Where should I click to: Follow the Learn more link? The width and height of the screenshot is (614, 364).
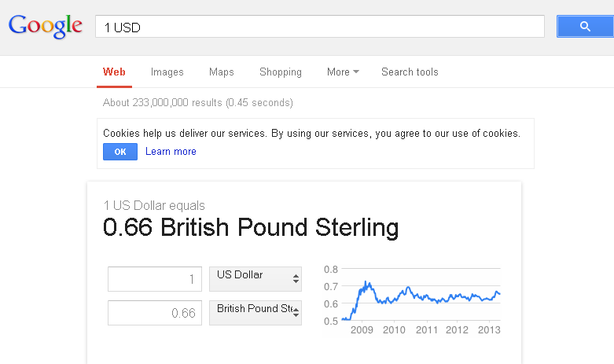pos(171,152)
